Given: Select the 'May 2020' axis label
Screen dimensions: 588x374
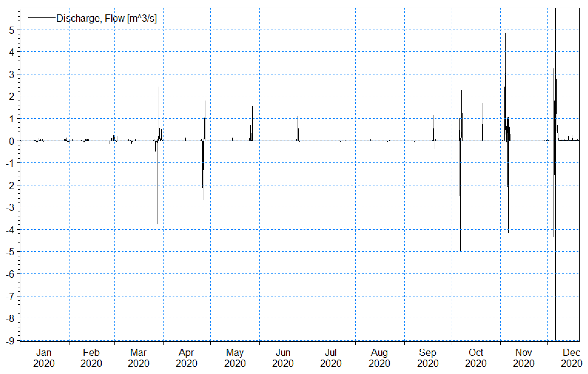Looking at the screenshot, I should [235, 358].
